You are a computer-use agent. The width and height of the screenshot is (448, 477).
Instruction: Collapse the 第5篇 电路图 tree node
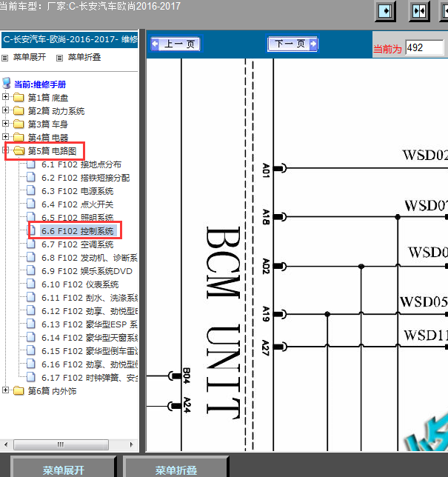(5, 150)
